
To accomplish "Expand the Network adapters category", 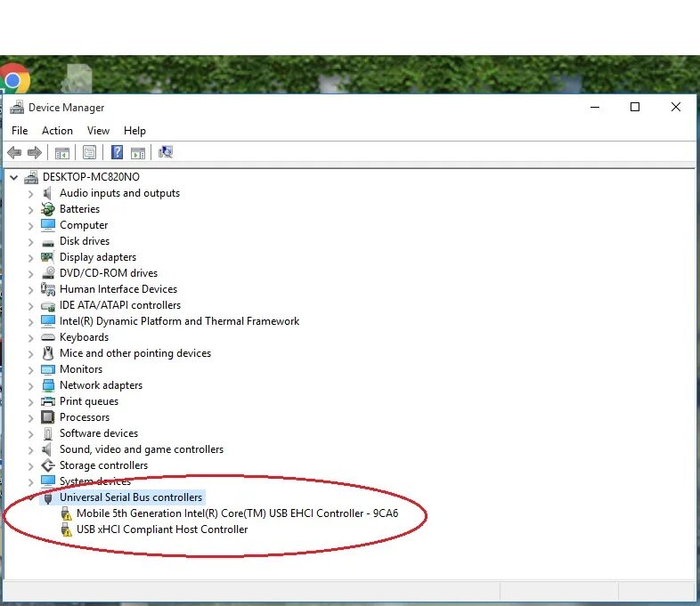I will pos(30,386).
